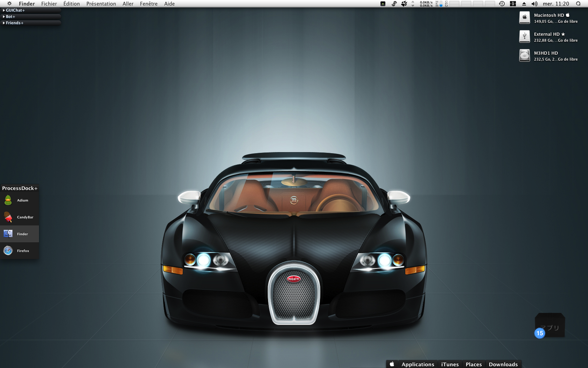Open the Time Machine menu bar icon
Viewport: 588px width, 368px height.
[x=502, y=4]
